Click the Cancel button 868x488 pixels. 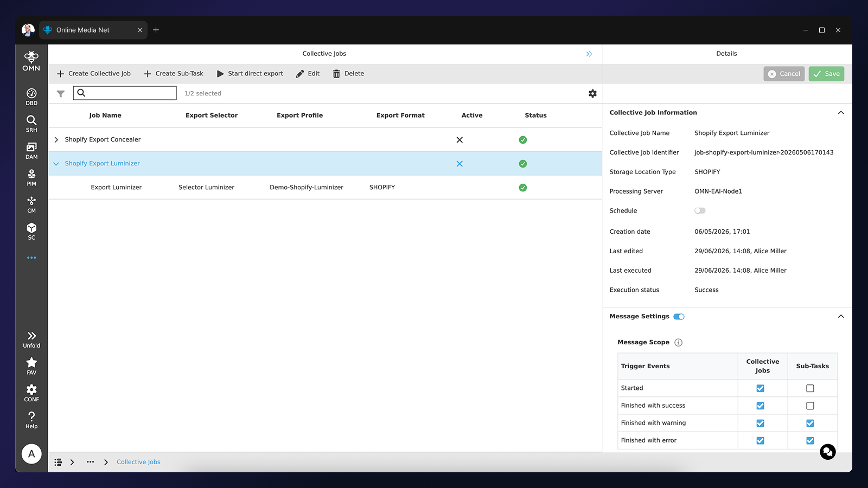point(784,74)
